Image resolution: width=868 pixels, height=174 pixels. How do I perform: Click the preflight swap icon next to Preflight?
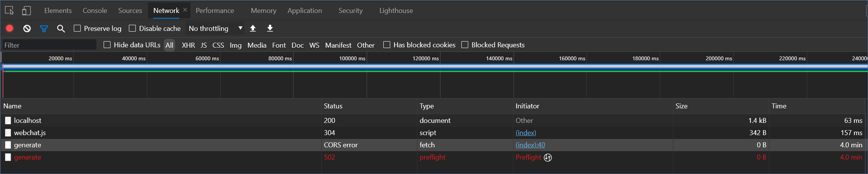[x=548, y=157]
